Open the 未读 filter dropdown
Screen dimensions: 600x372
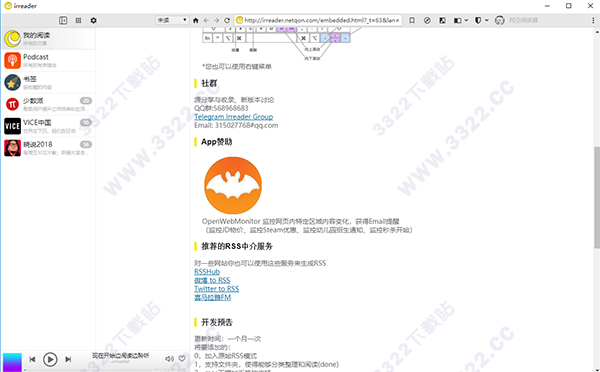[x=172, y=20]
